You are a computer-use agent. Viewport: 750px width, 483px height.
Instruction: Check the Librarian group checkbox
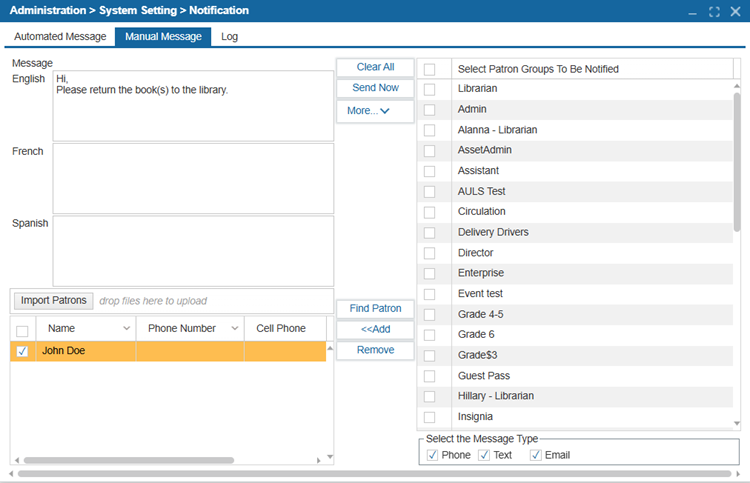[430, 89]
